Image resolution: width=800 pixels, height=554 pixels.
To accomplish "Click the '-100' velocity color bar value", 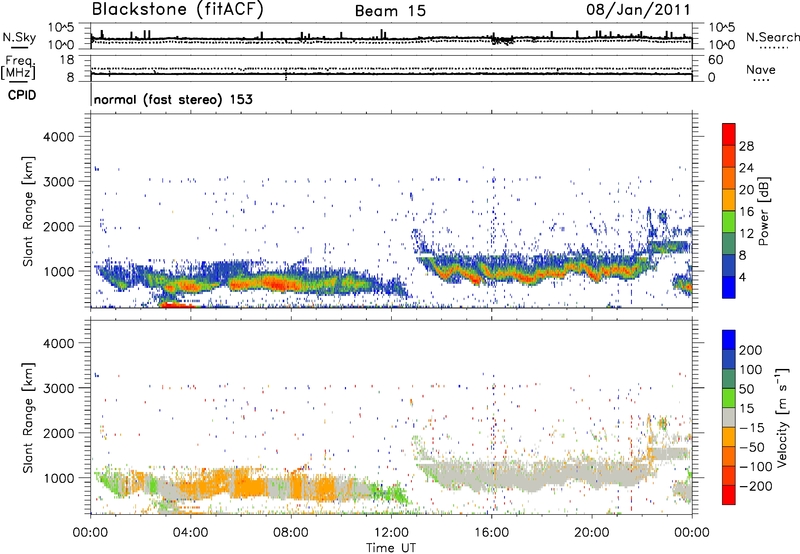I will click(x=756, y=466).
